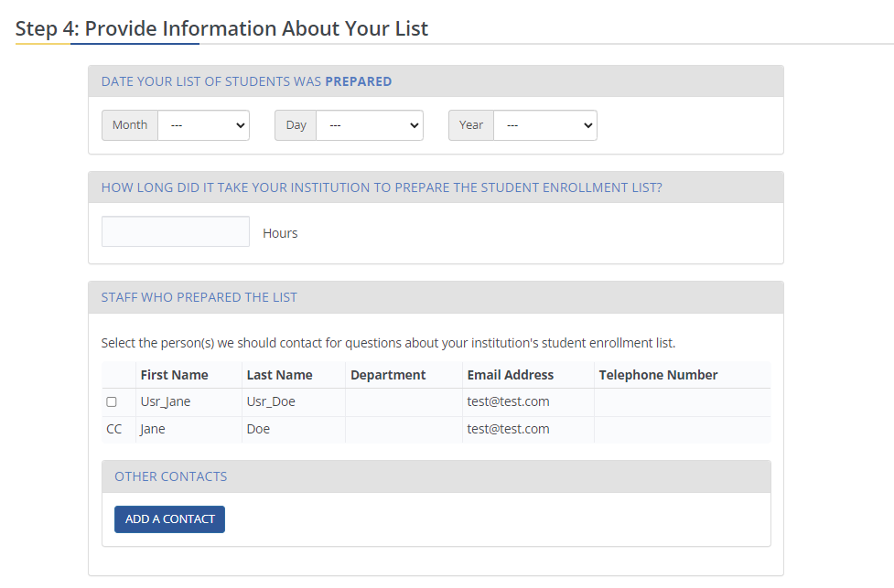Screen dimensions: 894x588
Task: Click the Year label next to dropdown
Action: tap(471, 125)
